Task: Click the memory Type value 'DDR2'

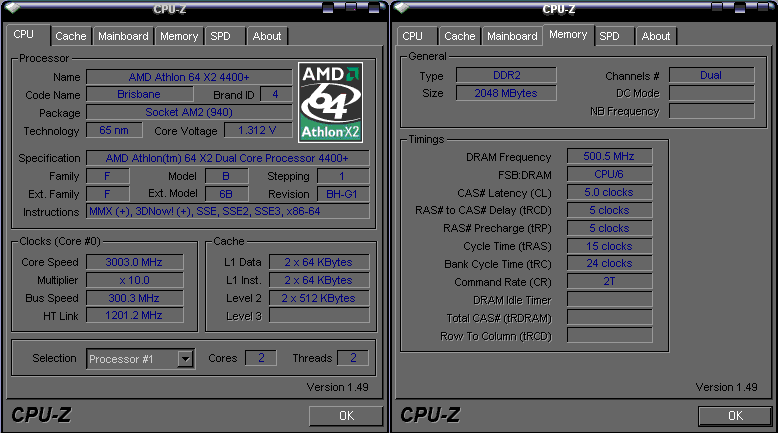Action: pyautogui.click(x=506, y=75)
